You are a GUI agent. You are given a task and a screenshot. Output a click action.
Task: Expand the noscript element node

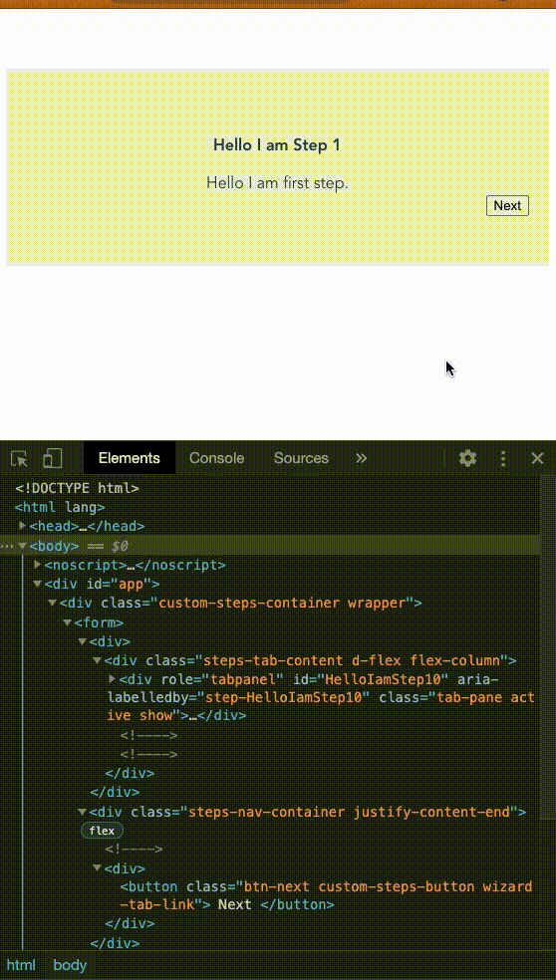[x=38, y=565]
